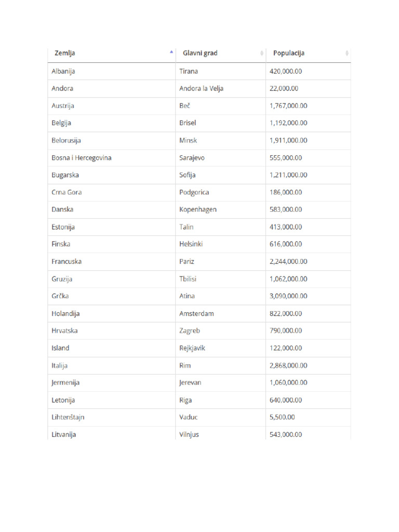This screenshot has height=532, width=399.
Task: Select the 5,500.00 population value
Action: click(282, 417)
